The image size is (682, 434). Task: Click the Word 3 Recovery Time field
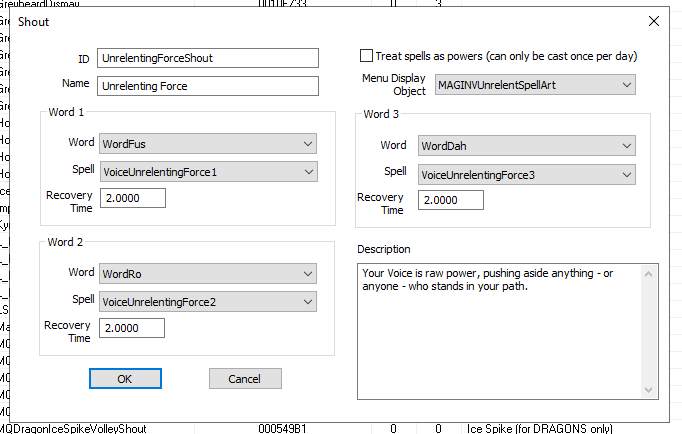450,201
